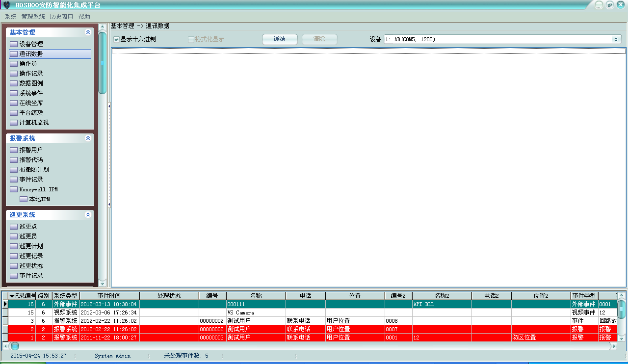Image resolution: width=628 pixels, height=364 pixels.
Task: Select the 数据图例 icon
Action: [14, 83]
